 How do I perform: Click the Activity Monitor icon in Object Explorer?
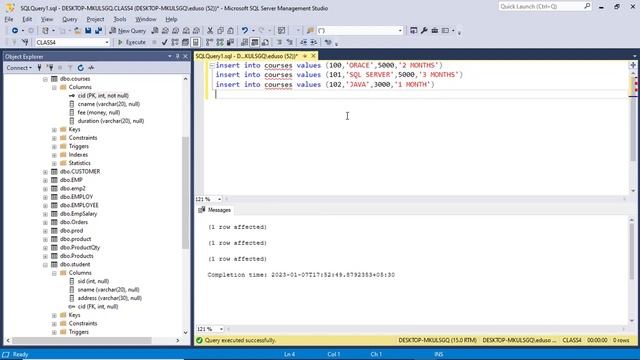point(91,68)
